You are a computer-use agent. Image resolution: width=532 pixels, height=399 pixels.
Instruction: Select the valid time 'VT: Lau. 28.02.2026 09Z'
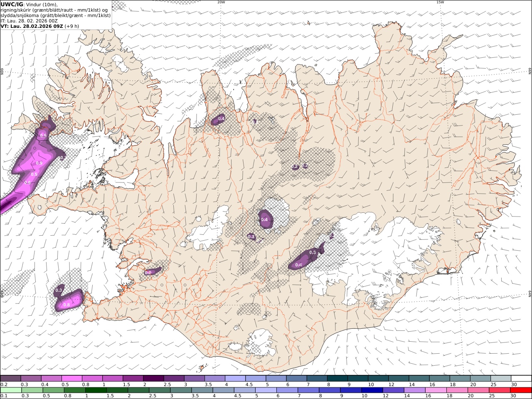(x=32, y=26)
